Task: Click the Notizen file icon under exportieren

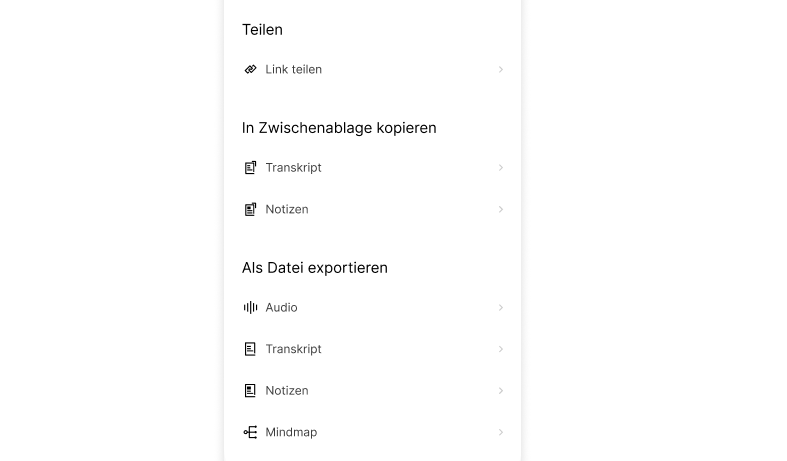Action: tap(250, 391)
